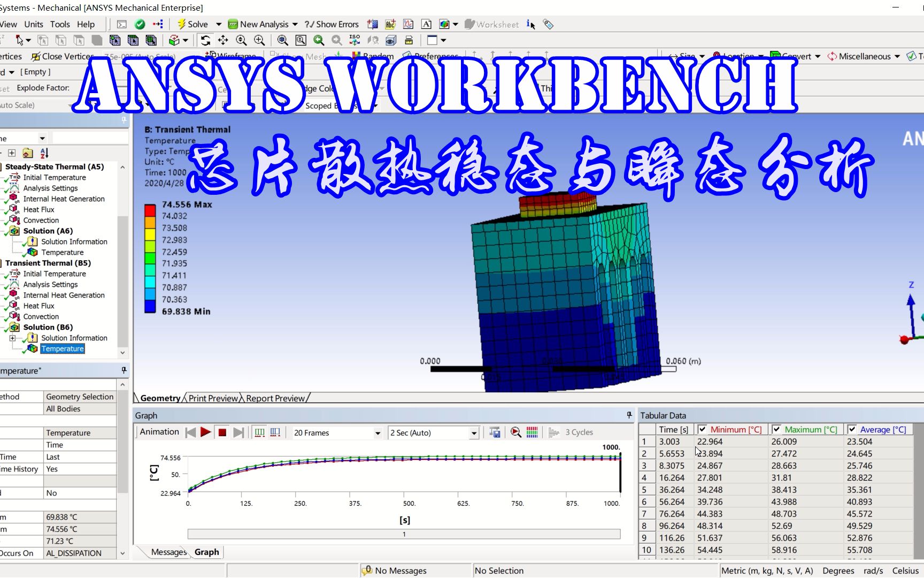Select Temperature under Solution (B6)
The height and width of the screenshot is (578, 924).
coord(63,348)
